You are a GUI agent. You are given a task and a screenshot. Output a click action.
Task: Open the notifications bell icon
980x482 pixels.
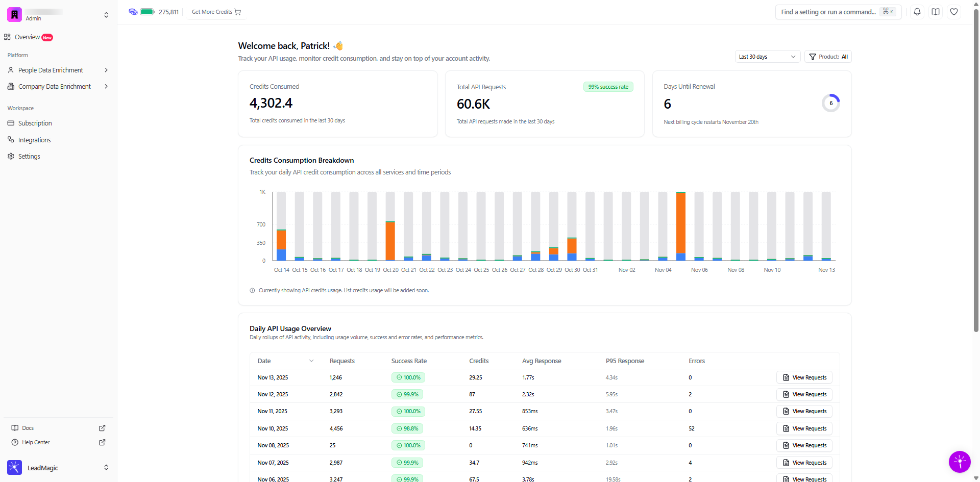point(917,12)
